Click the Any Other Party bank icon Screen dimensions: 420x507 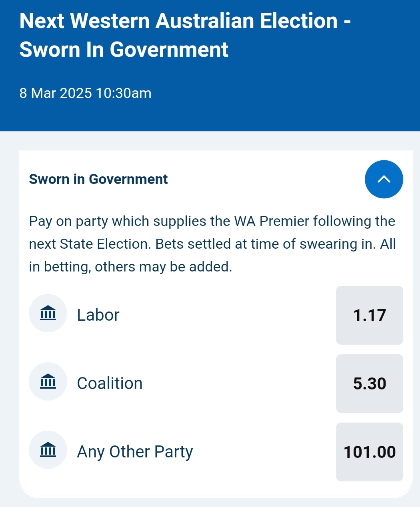(48, 450)
